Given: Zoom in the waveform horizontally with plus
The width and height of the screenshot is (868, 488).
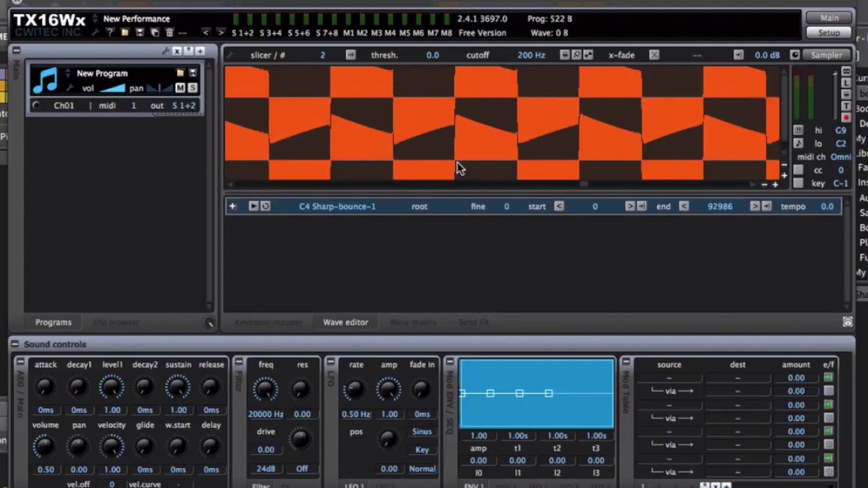Looking at the screenshot, I should pyautogui.click(x=775, y=184).
